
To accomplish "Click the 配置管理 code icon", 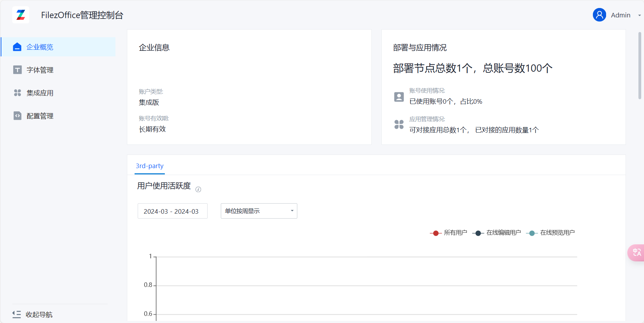I will (x=17, y=116).
